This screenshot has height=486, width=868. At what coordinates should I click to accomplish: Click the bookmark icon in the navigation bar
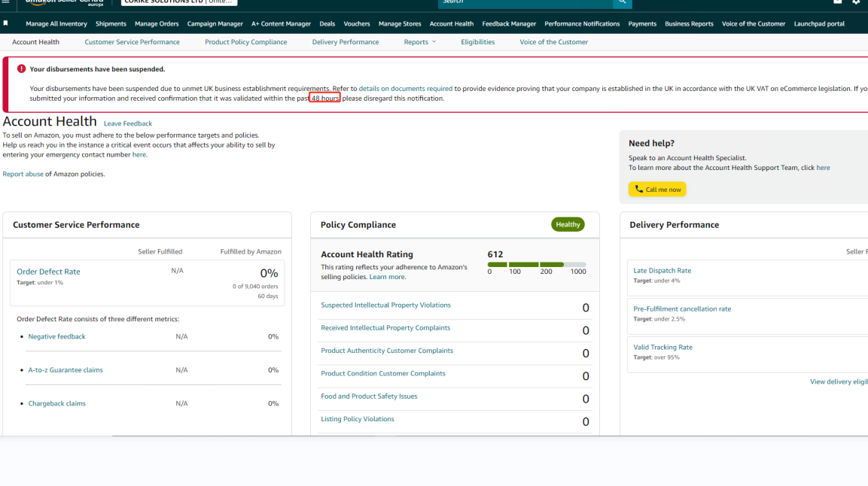[5, 23]
